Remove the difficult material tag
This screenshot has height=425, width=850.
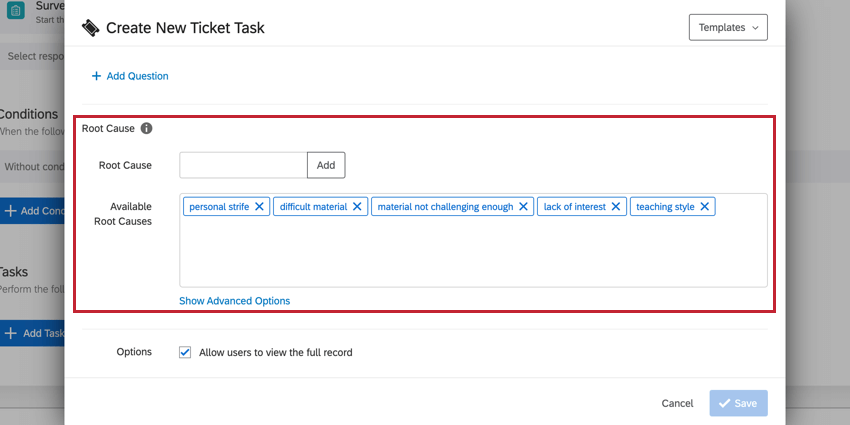click(357, 207)
